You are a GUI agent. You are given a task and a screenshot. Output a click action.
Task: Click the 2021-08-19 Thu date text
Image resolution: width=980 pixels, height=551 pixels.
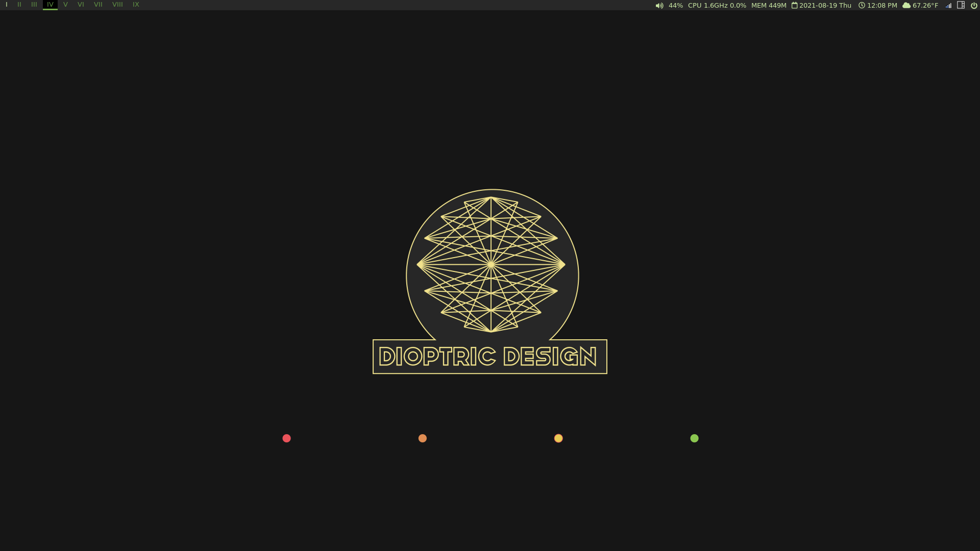coord(825,6)
